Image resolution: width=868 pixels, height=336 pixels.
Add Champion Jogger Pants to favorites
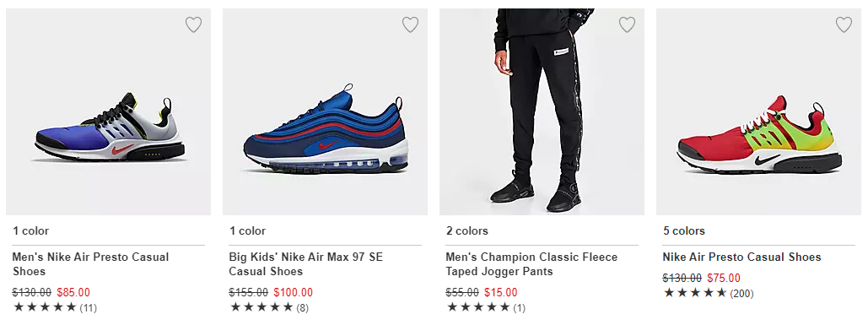tap(627, 24)
